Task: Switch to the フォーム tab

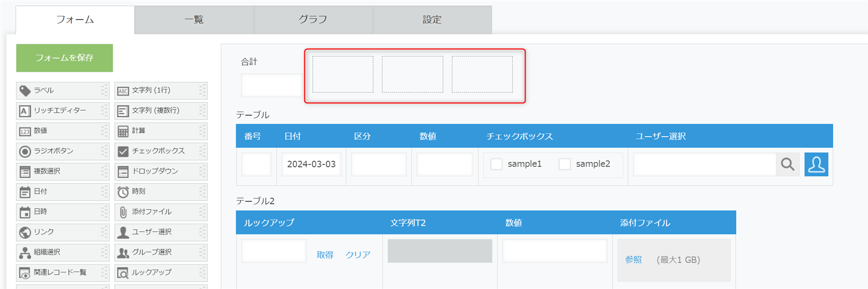Action: pyautogui.click(x=75, y=20)
